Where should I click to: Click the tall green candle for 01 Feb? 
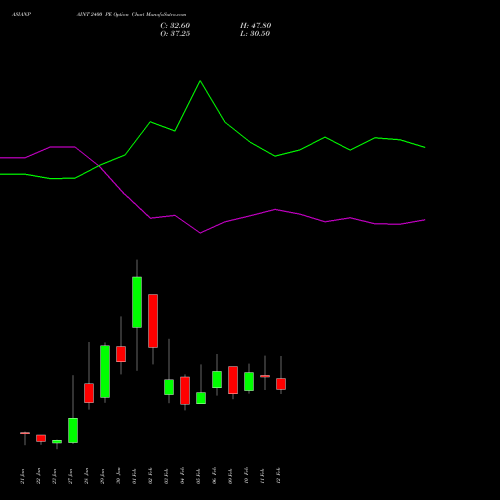(x=137, y=302)
